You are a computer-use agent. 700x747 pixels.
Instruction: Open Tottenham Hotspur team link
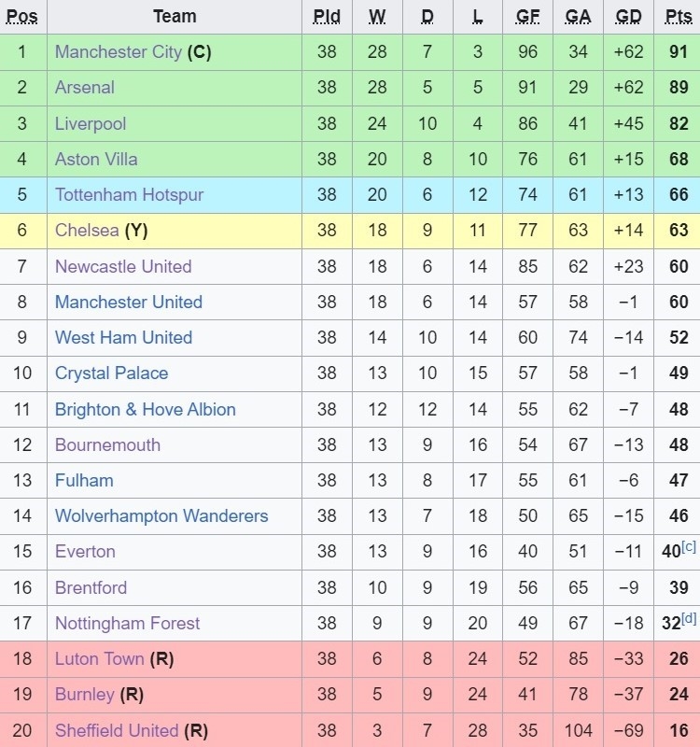pos(129,195)
